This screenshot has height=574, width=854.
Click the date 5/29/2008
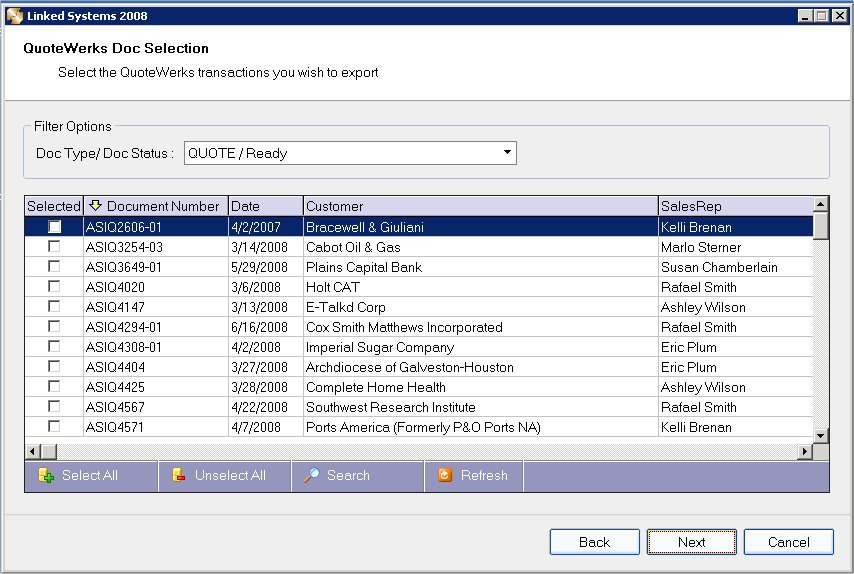(x=259, y=267)
